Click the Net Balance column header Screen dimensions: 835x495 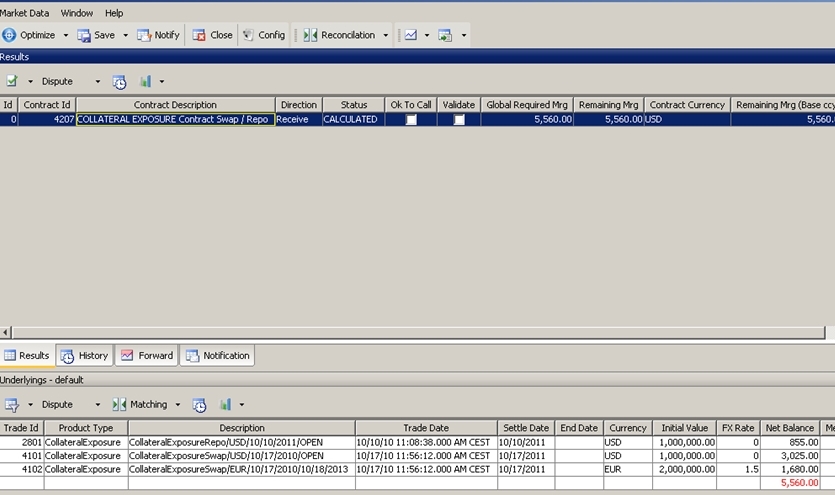click(790, 428)
